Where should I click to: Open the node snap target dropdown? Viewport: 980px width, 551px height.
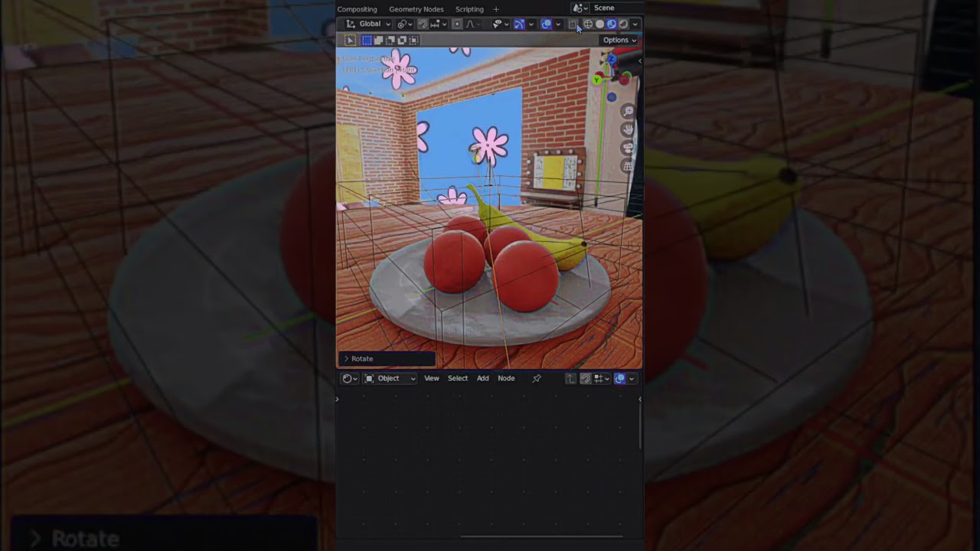coord(602,378)
